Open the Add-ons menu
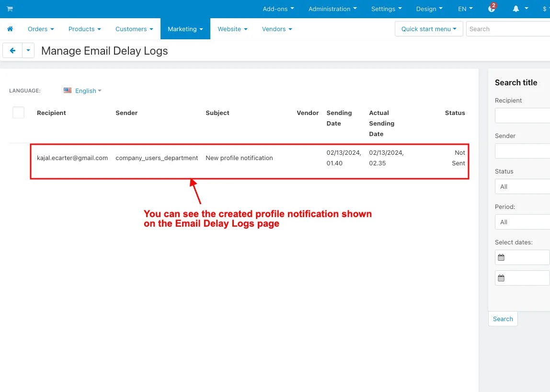This screenshot has width=550, height=392. (x=278, y=9)
